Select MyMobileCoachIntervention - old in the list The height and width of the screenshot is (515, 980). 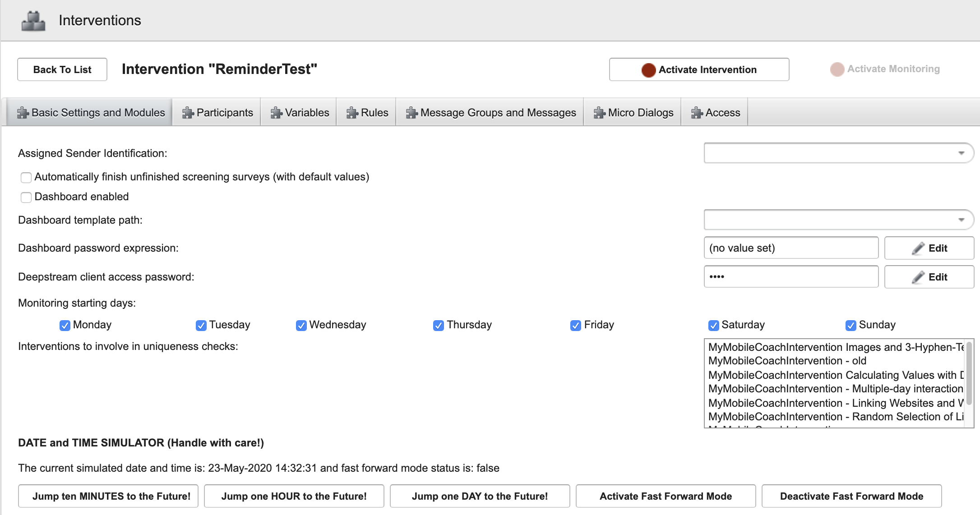click(x=787, y=361)
